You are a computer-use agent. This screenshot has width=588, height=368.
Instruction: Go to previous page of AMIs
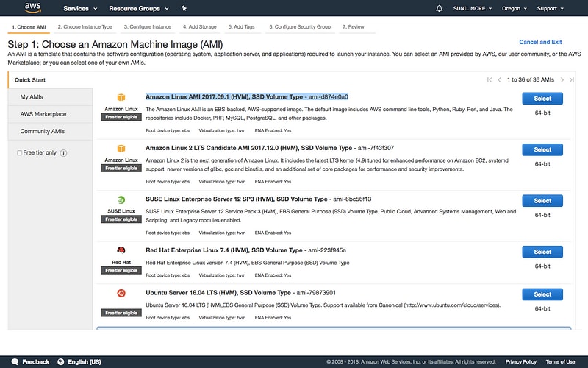click(499, 80)
